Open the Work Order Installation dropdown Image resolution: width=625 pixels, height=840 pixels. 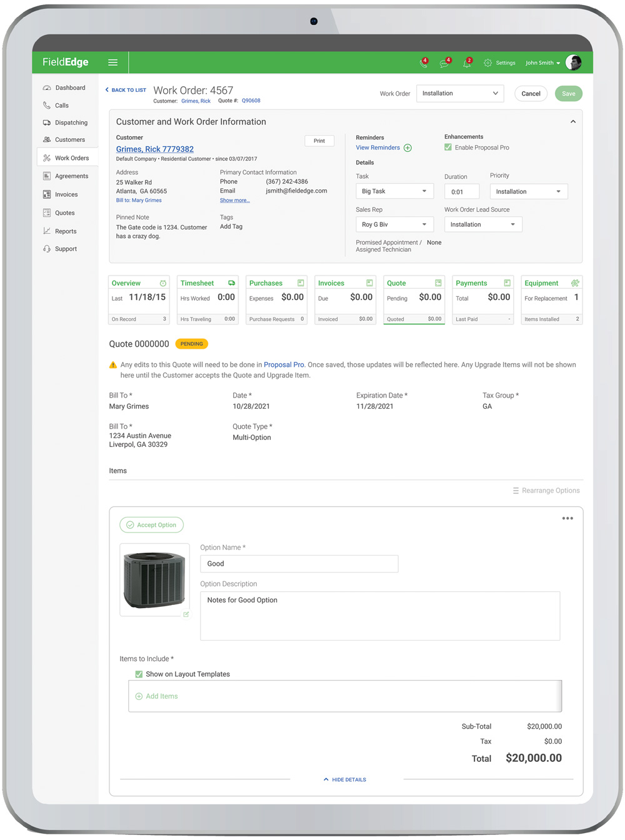point(460,93)
